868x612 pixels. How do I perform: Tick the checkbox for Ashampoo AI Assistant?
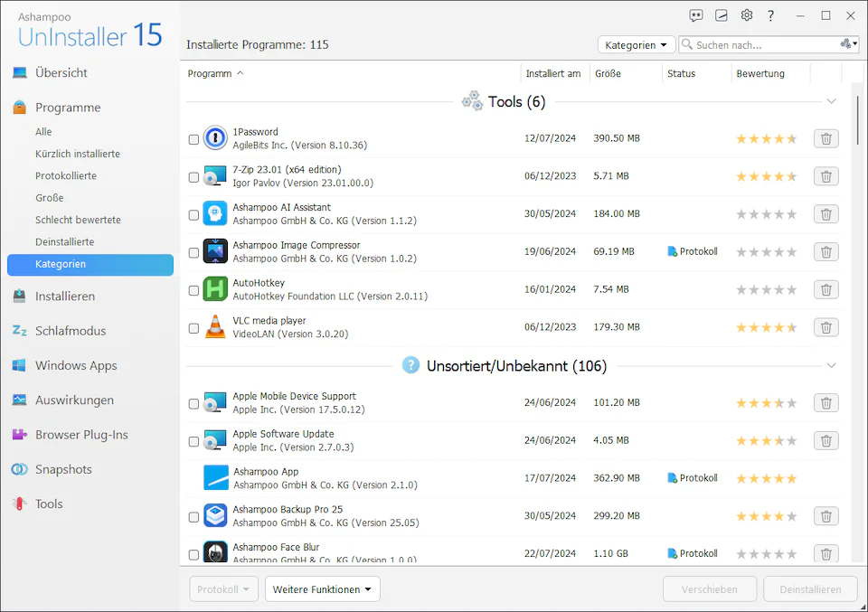coord(193,215)
